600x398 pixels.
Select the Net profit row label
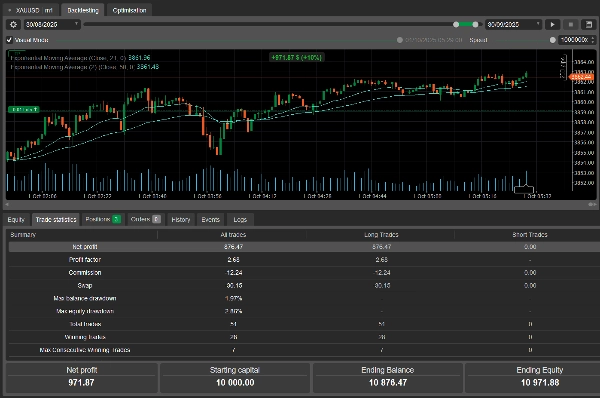coord(85,247)
